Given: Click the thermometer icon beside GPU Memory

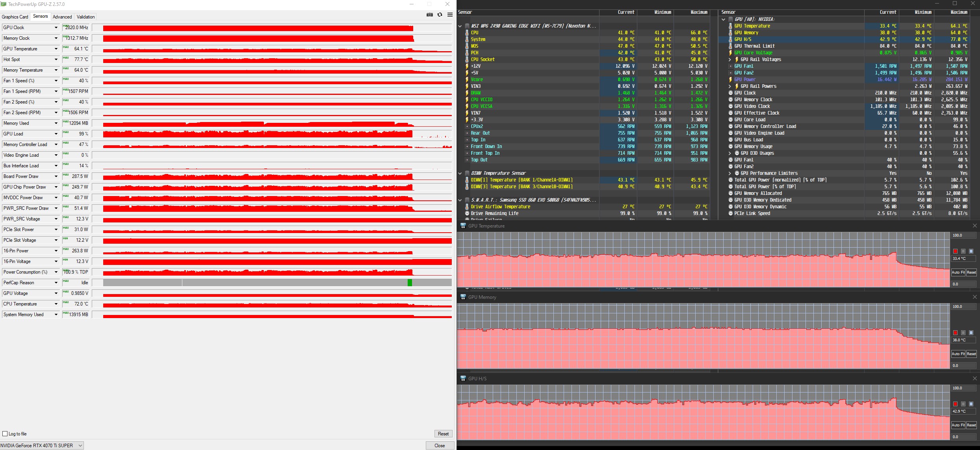Looking at the screenshot, I should pos(730,33).
